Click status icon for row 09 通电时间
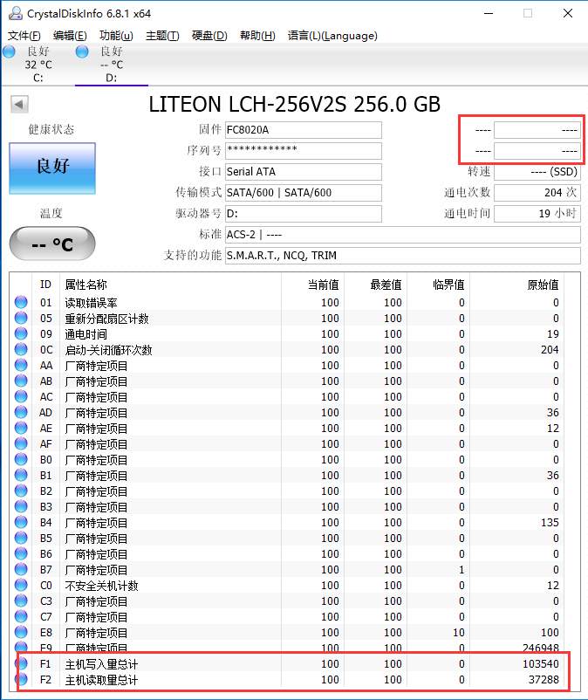This screenshot has width=588, height=700. (x=21, y=333)
